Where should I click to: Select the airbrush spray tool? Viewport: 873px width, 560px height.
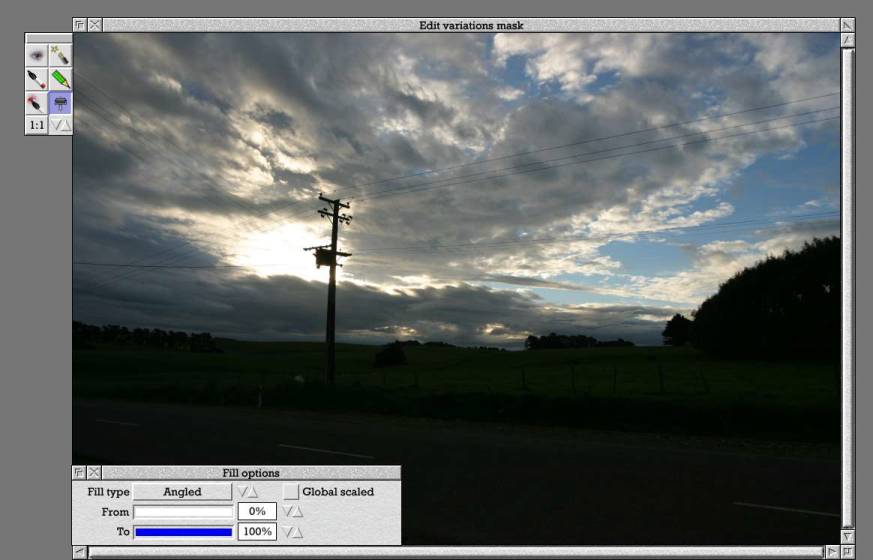(37, 103)
